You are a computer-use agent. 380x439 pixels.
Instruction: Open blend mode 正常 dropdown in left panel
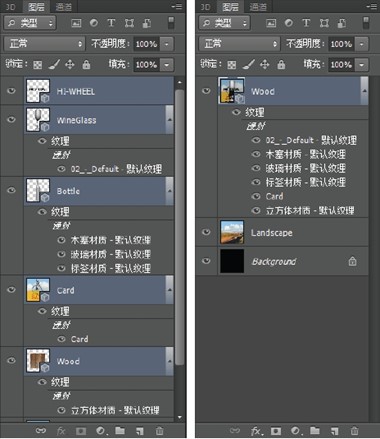pos(44,44)
